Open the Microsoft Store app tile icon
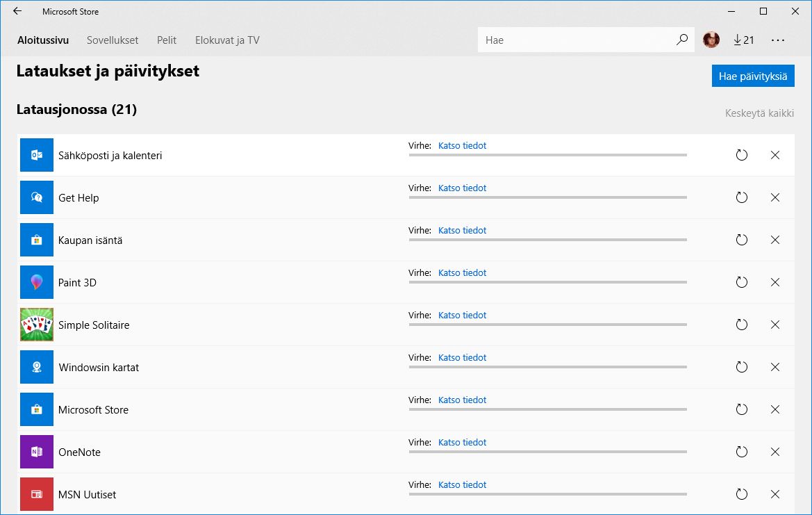 pyautogui.click(x=37, y=409)
